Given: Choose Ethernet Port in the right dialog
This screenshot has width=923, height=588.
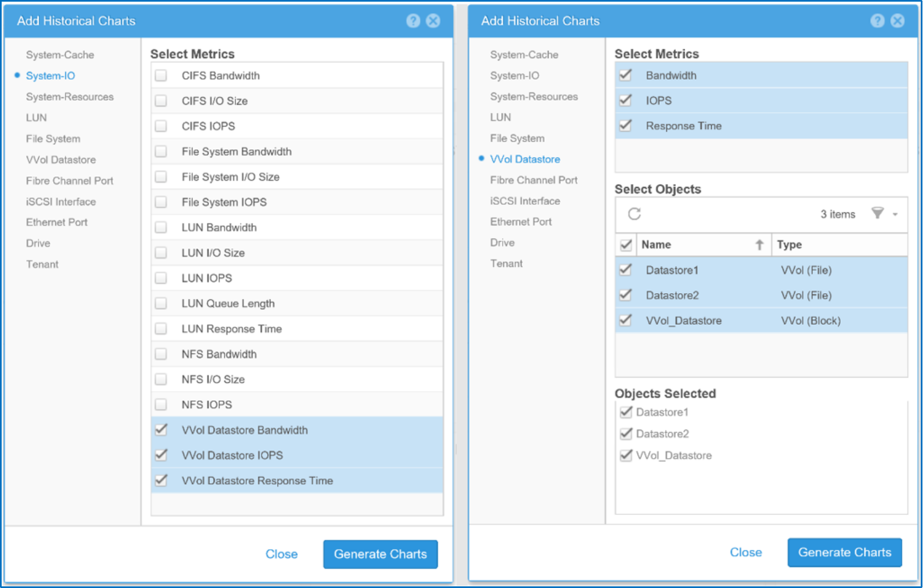Looking at the screenshot, I should pos(521,222).
